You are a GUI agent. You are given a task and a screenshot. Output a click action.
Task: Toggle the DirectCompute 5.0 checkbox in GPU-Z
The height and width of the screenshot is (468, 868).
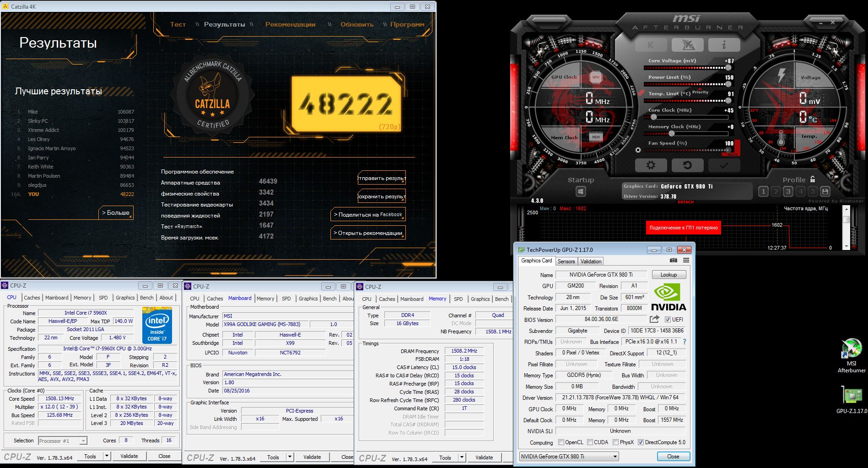point(641,442)
